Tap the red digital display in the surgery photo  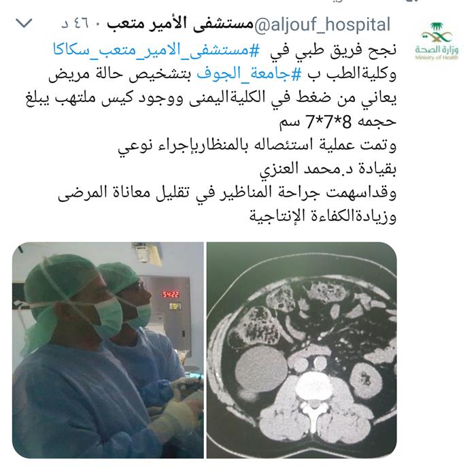171,295
